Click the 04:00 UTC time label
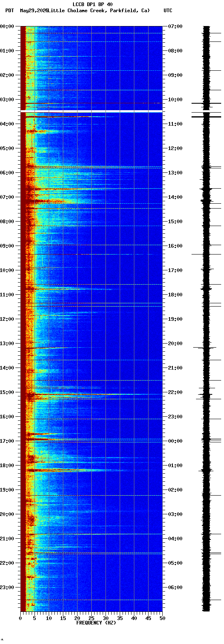The image size is (224, 644). 175,539
